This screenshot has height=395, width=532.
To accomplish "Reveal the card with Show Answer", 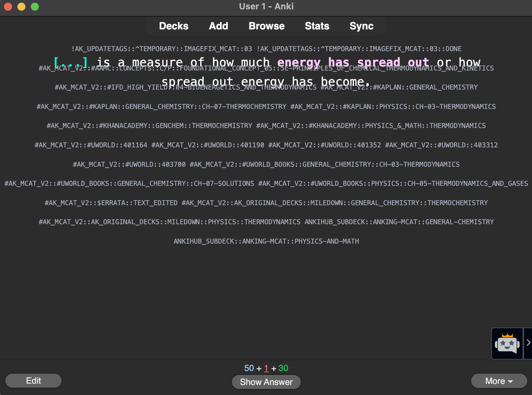I will [x=266, y=382].
